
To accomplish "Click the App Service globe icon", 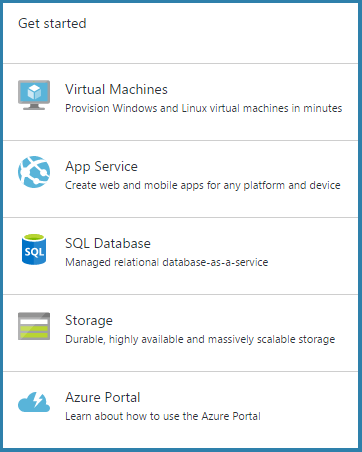I will [34, 172].
